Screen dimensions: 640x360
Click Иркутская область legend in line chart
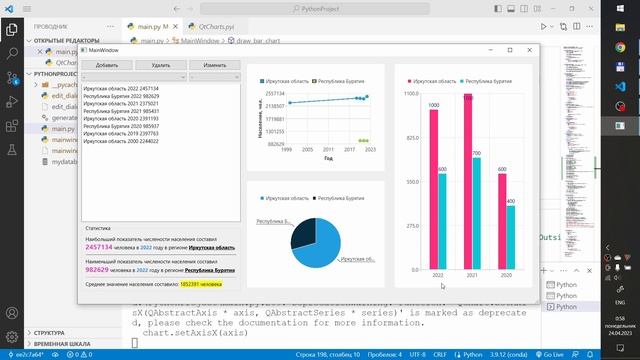[x=284, y=81]
